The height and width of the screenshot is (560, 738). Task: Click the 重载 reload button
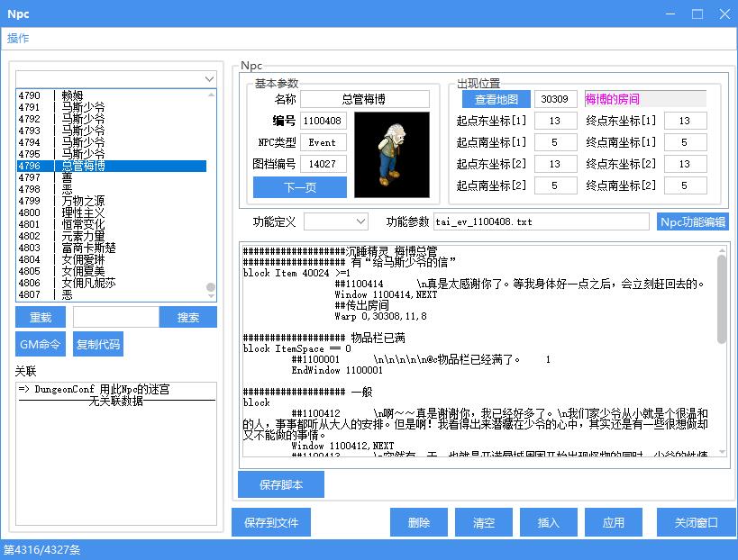click(41, 317)
